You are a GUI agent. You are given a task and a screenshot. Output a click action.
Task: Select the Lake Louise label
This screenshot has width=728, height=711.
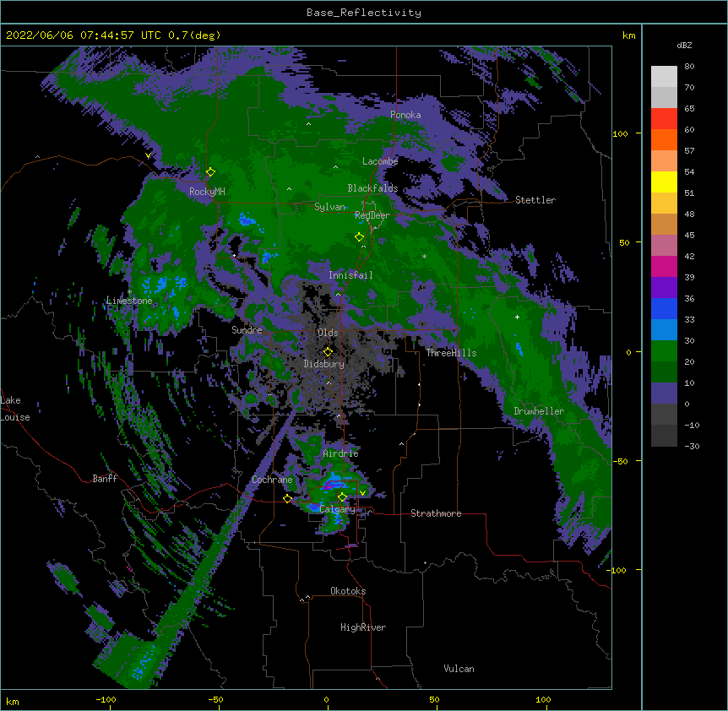(15, 409)
